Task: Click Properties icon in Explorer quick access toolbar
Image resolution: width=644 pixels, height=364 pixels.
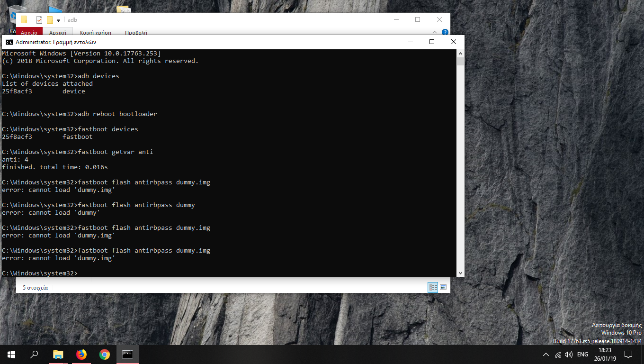Action: point(39,20)
